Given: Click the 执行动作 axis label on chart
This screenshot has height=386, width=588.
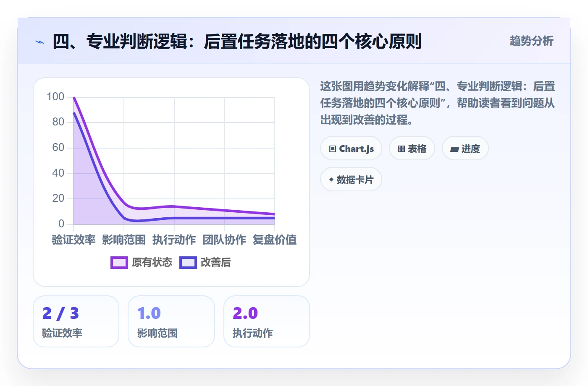Looking at the screenshot, I should (x=174, y=240).
